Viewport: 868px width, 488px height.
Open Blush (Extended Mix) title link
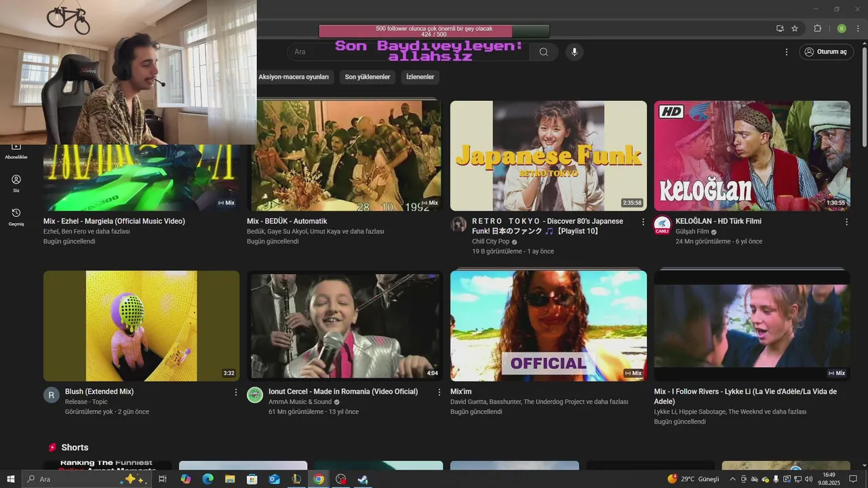tap(99, 392)
